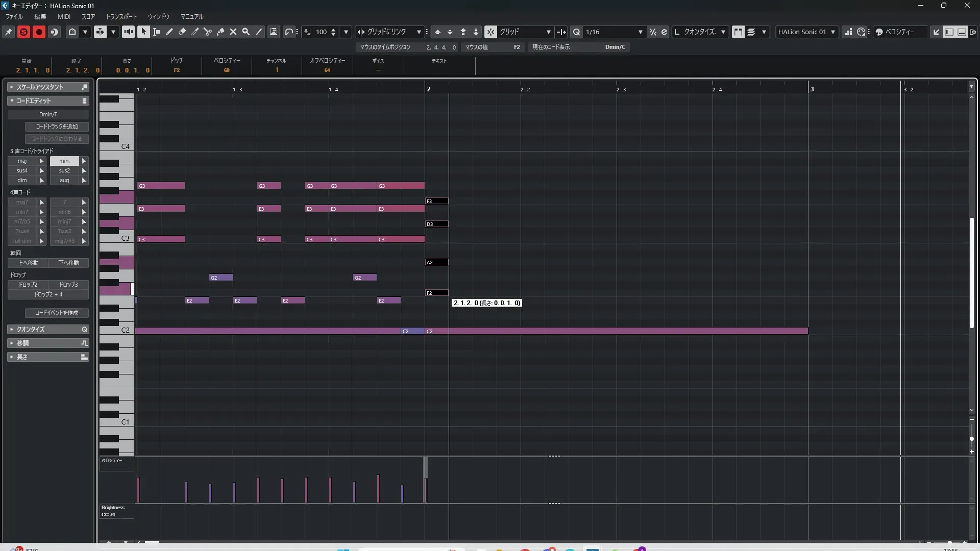Image resolution: width=980 pixels, height=551 pixels.
Task: Toggle Record in Editor button
Action: click(x=39, y=32)
